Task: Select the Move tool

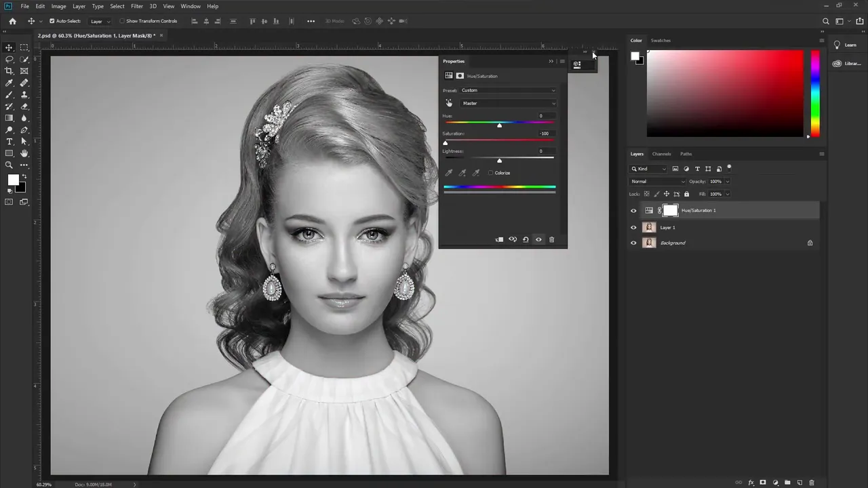Action: click(x=9, y=47)
